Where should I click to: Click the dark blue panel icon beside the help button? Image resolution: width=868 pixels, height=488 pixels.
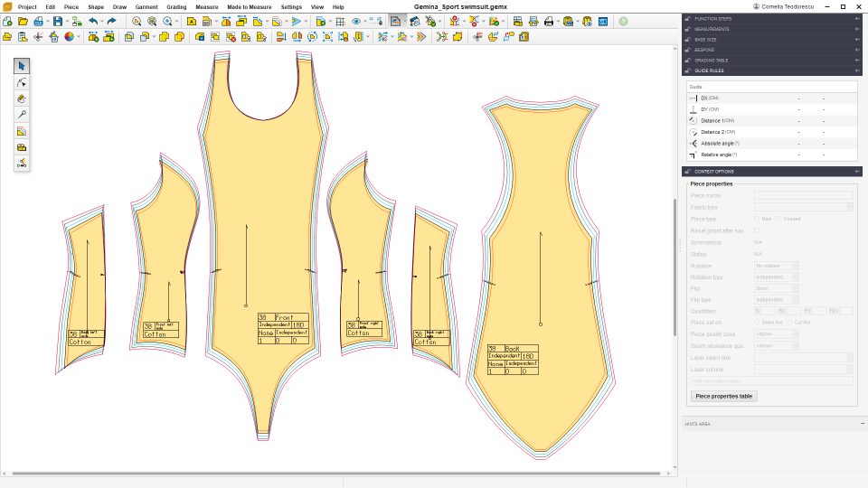(603, 22)
